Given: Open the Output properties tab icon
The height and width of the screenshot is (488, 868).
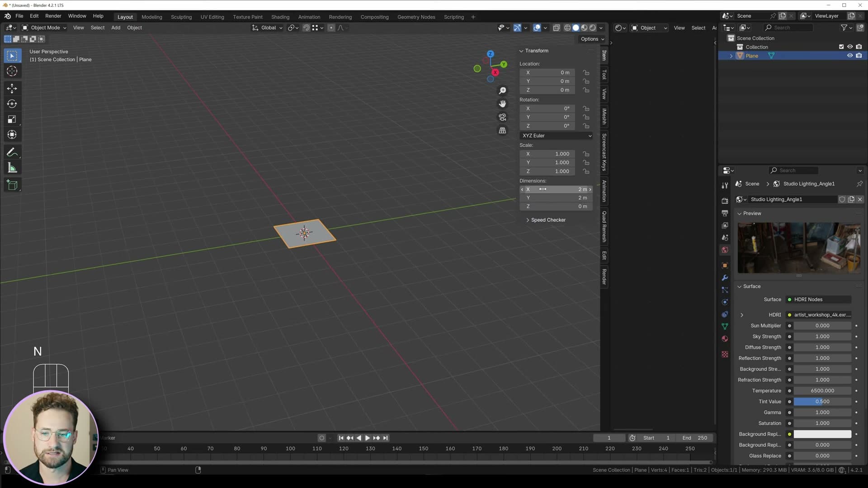Looking at the screenshot, I should [725, 213].
